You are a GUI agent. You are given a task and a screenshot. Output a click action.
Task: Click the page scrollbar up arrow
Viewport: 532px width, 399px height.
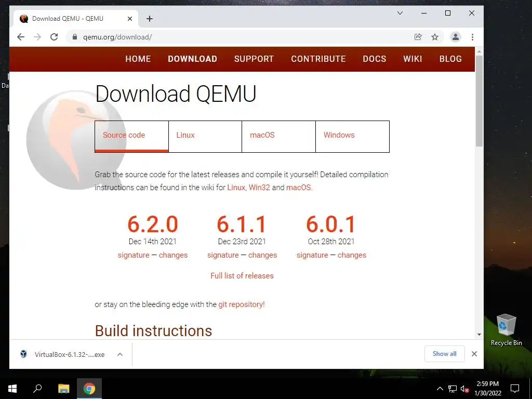pos(479,51)
